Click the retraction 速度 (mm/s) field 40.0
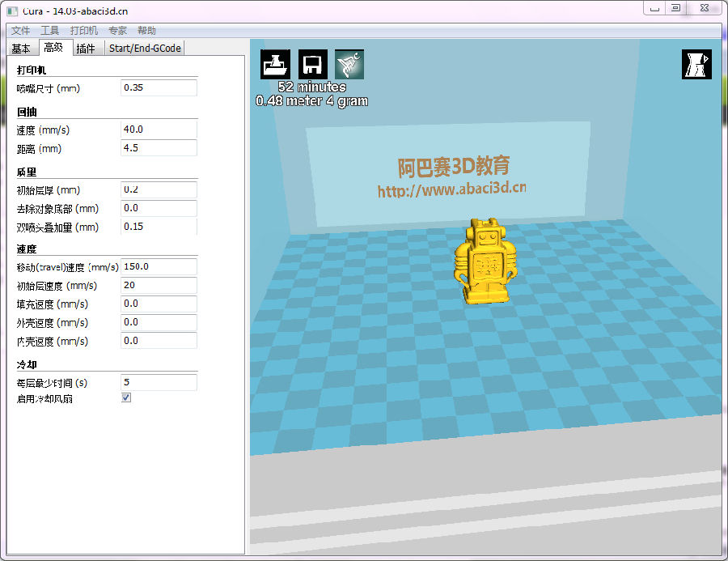The width and height of the screenshot is (728, 561). [x=159, y=130]
